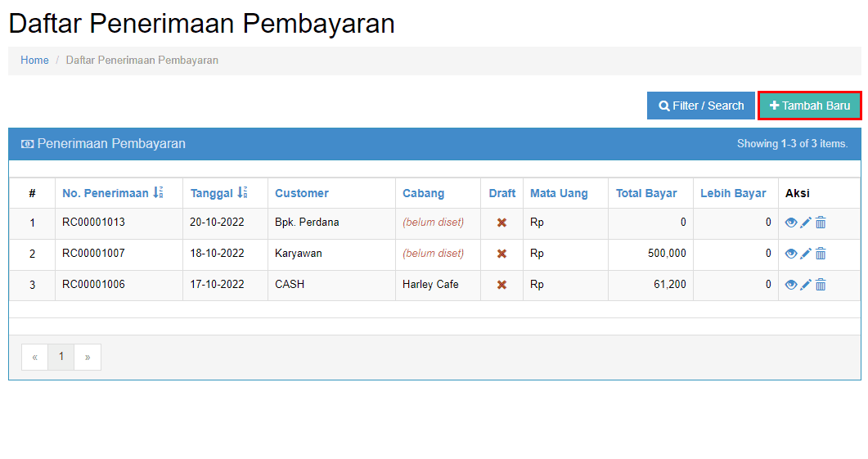The image size is (868, 459).
Task: Click Daftar Penerimaan Pembayaran breadcrumb text
Action: coord(142,61)
